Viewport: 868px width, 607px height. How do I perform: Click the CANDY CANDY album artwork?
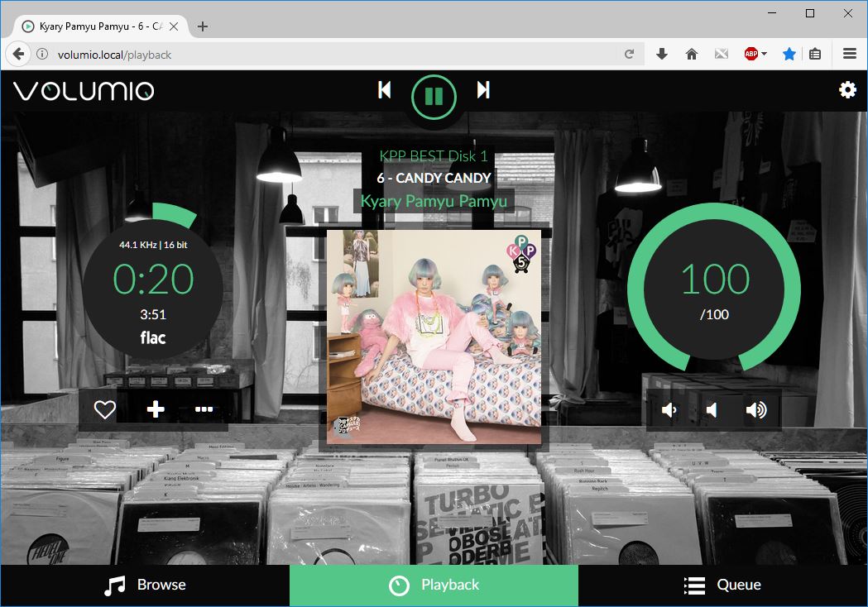point(434,337)
